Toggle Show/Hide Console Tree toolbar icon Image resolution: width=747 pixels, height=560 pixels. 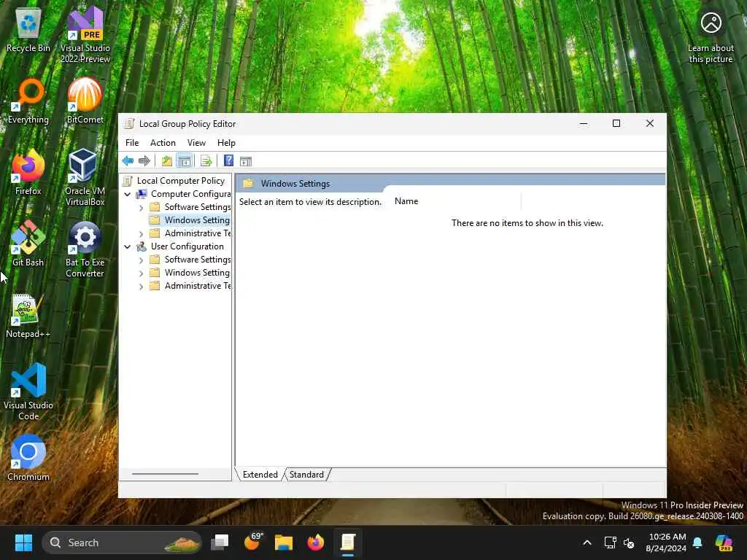tap(185, 161)
